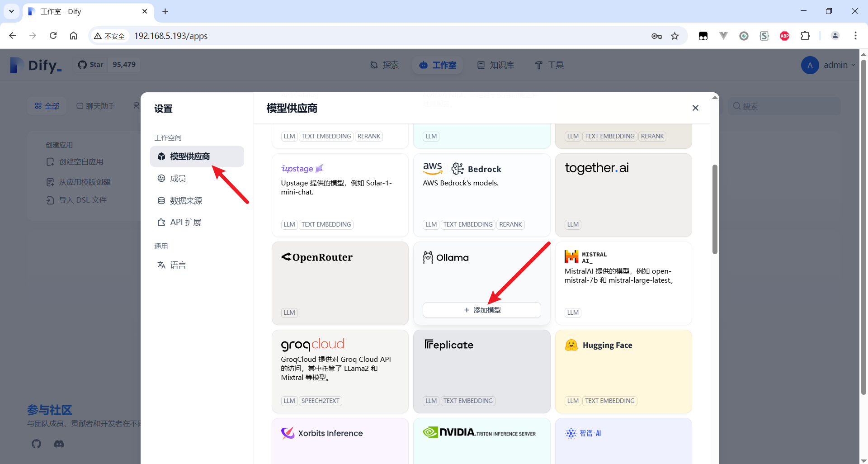Viewport: 868px width, 464px height.
Task: Open the browser profile icon
Action: pyautogui.click(x=835, y=36)
